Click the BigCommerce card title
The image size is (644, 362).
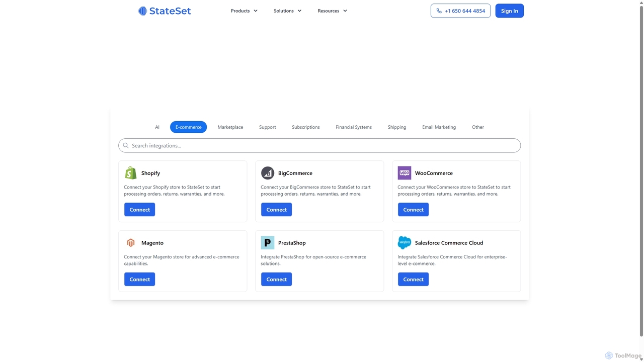pos(295,173)
